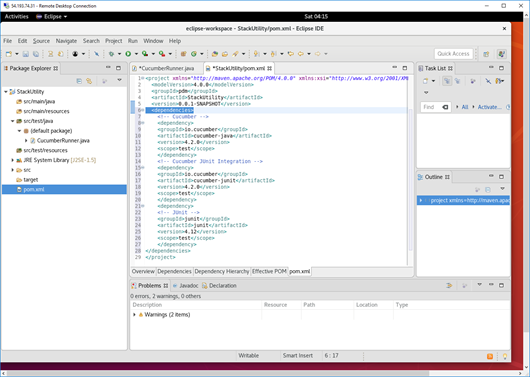Image resolution: width=530 pixels, height=377 pixels.
Task: Click the Save All toolbar icon
Action: [x=35, y=54]
